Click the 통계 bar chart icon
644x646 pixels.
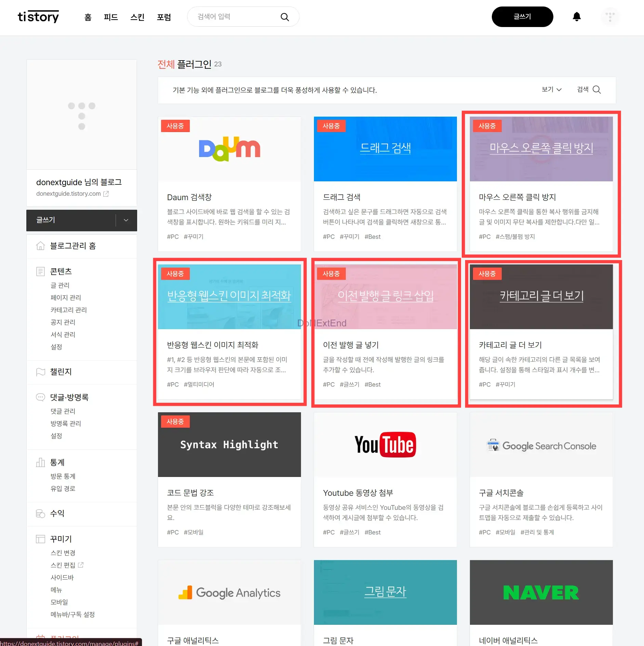[x=40, y=463]
